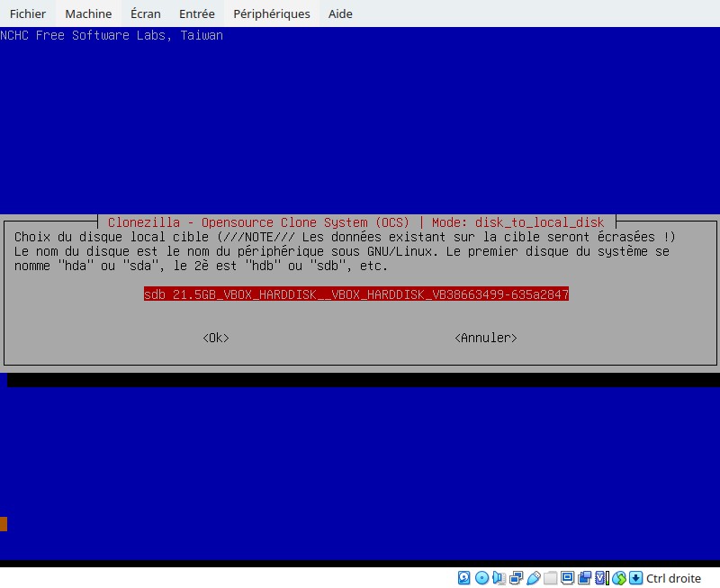The image size is (720, 588).
Task: Click the Ctrl droite host key label
Action: [673, 578]
